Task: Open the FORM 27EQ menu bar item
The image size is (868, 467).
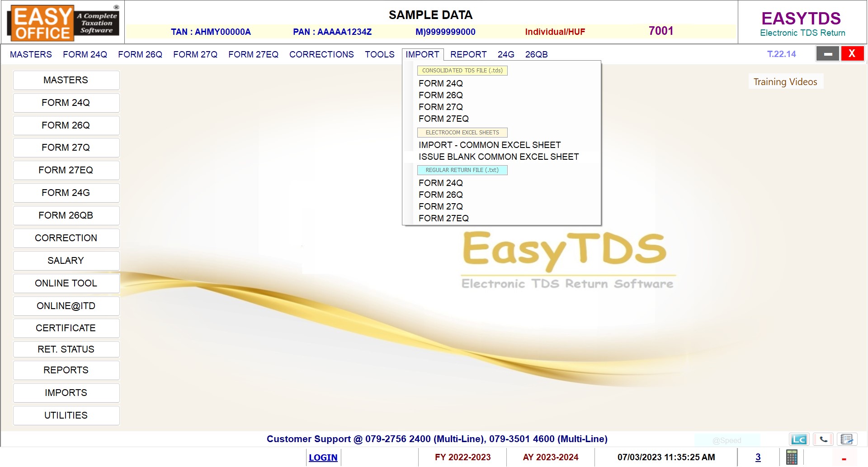Action: (x=253, y=54)
